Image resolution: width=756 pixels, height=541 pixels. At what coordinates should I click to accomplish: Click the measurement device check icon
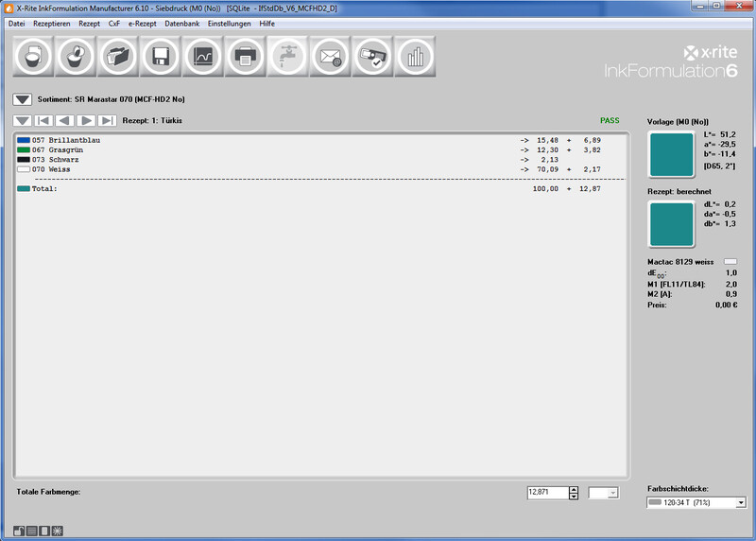(x=373, y=57)
